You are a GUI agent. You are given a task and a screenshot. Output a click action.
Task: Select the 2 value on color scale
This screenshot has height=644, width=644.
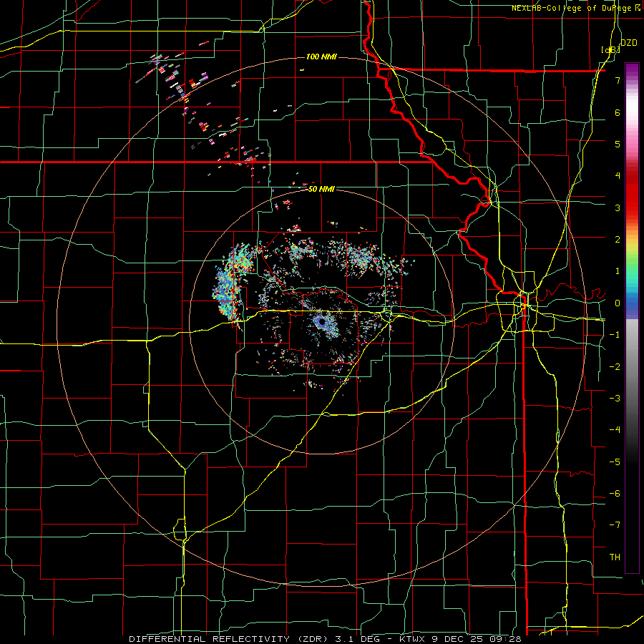(618, 240)
